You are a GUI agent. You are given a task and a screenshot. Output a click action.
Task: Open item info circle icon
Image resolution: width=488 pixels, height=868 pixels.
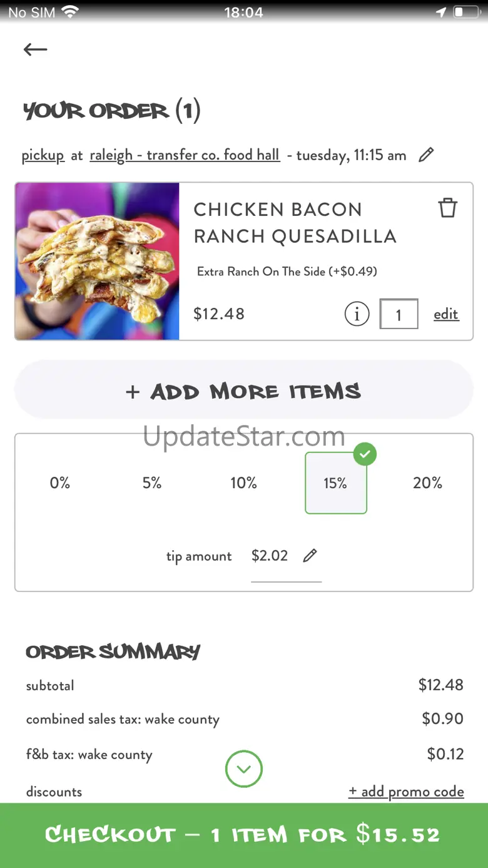pyautogui.click(x=357, y=314)
